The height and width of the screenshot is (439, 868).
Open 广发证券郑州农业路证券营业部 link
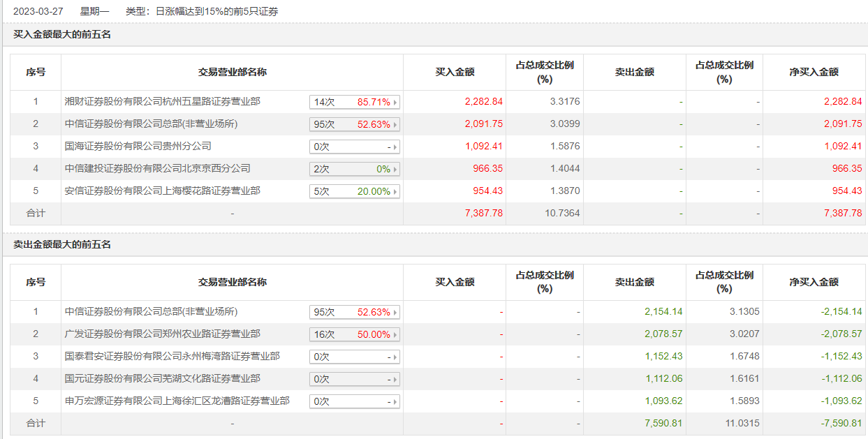(x=162, y=334)
